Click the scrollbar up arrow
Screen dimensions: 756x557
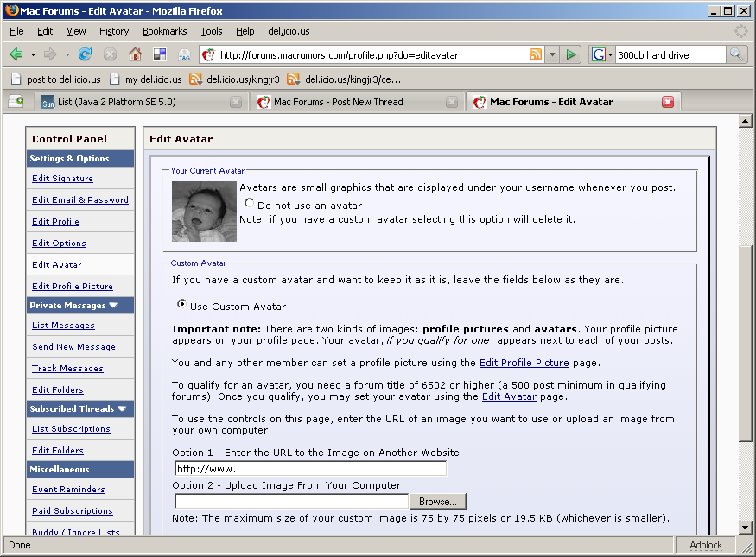746,121
